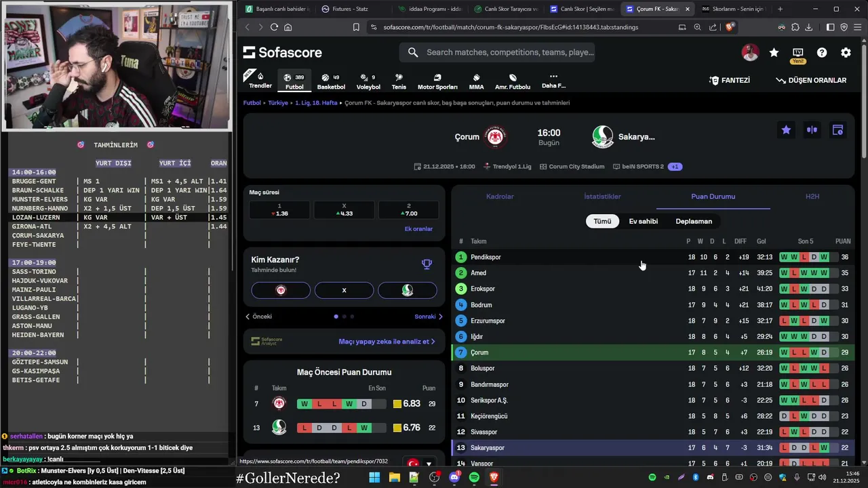868x488 pixels.
Task: Open DÜŞEN ORANLAR in the header
Action: [811, 80]
